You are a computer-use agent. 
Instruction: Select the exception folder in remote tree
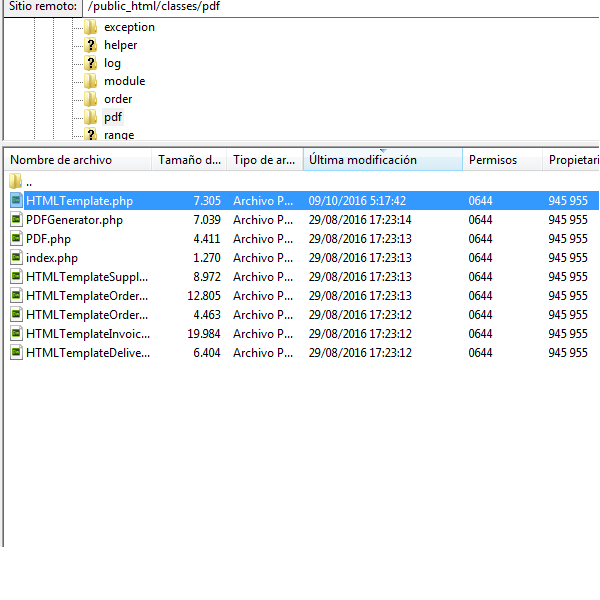pyautogui.click(x=129, y=27)
